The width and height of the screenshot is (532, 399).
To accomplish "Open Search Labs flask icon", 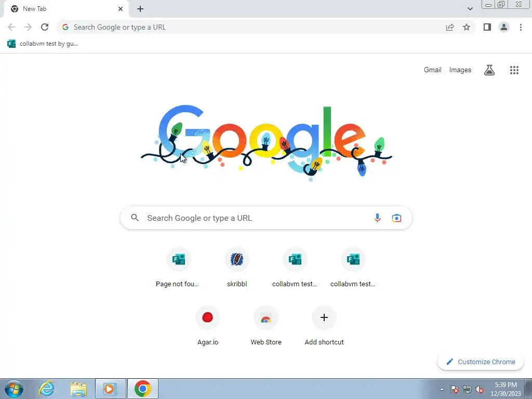I will pos(489,70).
